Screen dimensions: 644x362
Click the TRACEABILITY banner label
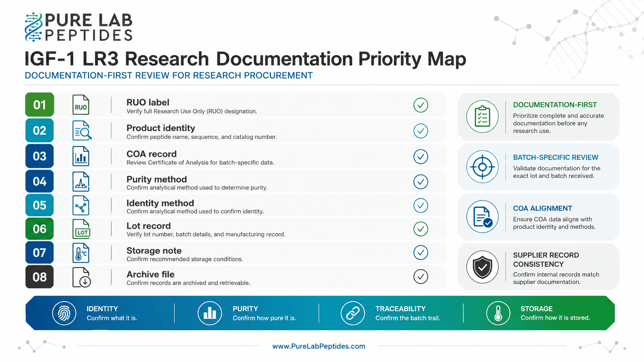tap(401, 309)
